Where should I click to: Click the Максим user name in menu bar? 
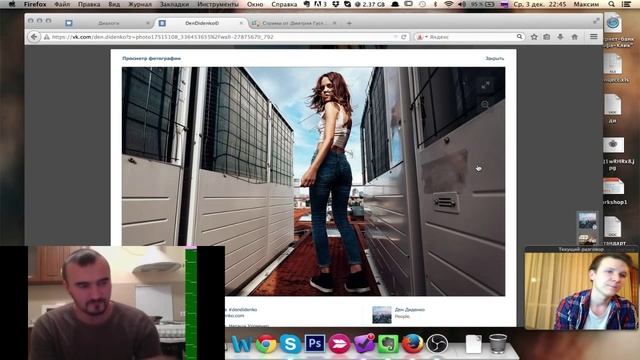(x=586, y=4)
